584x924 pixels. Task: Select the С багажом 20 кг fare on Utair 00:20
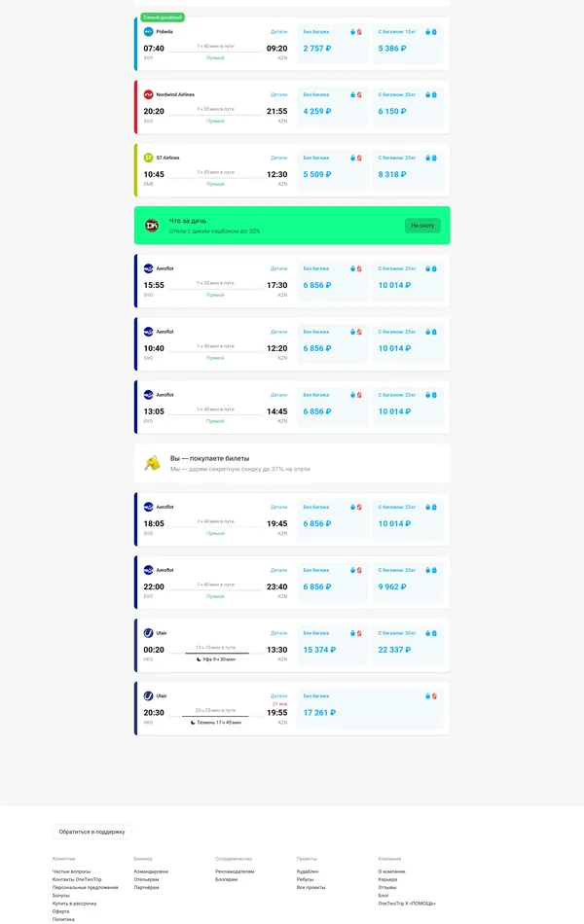[407, 645]
